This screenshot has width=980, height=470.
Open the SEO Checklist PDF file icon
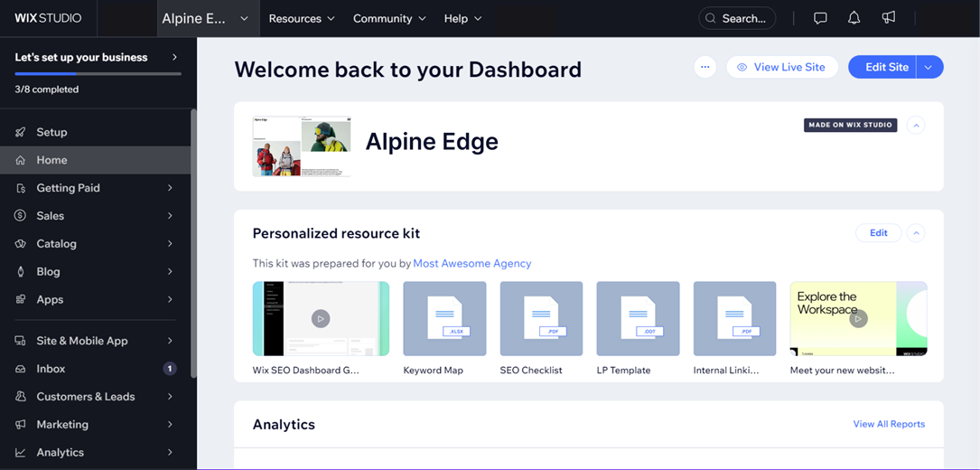tap(541, 318)
